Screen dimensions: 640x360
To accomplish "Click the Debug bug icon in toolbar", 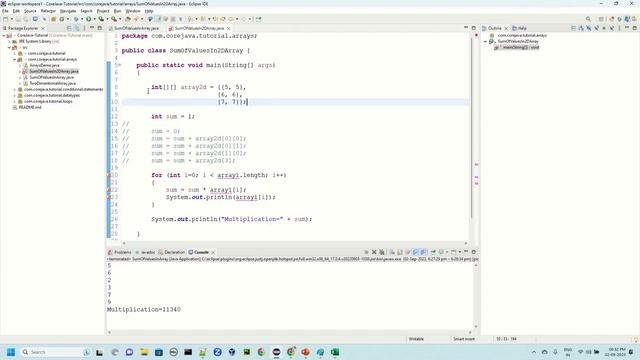I will tap(76, 19).
